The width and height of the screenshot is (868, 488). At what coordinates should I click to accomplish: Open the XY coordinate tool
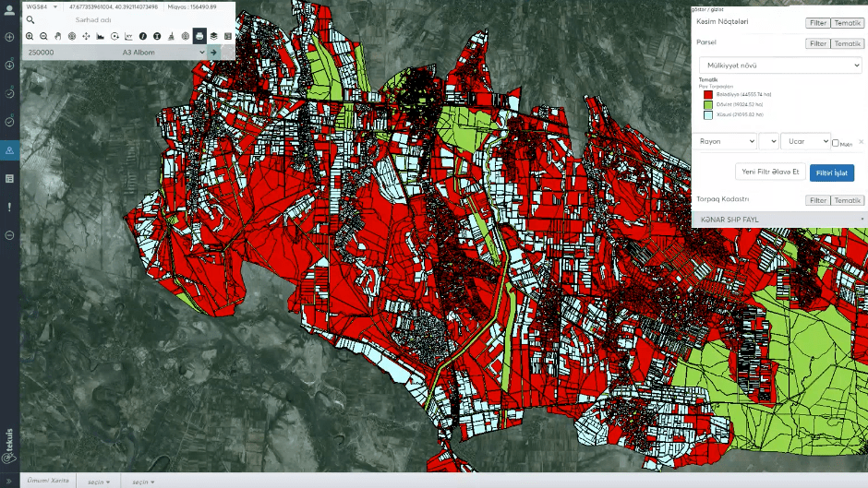click(x=128, y=36)
